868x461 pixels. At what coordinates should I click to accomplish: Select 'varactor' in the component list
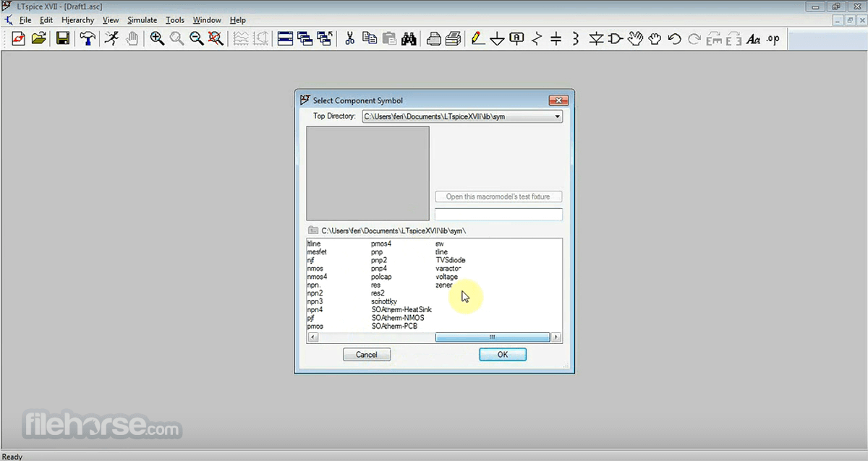point(448,269)
